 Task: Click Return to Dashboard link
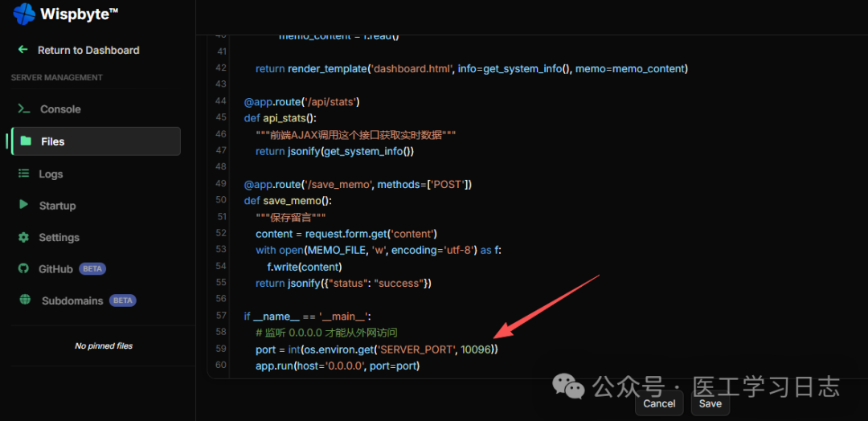tap(88, 50)
